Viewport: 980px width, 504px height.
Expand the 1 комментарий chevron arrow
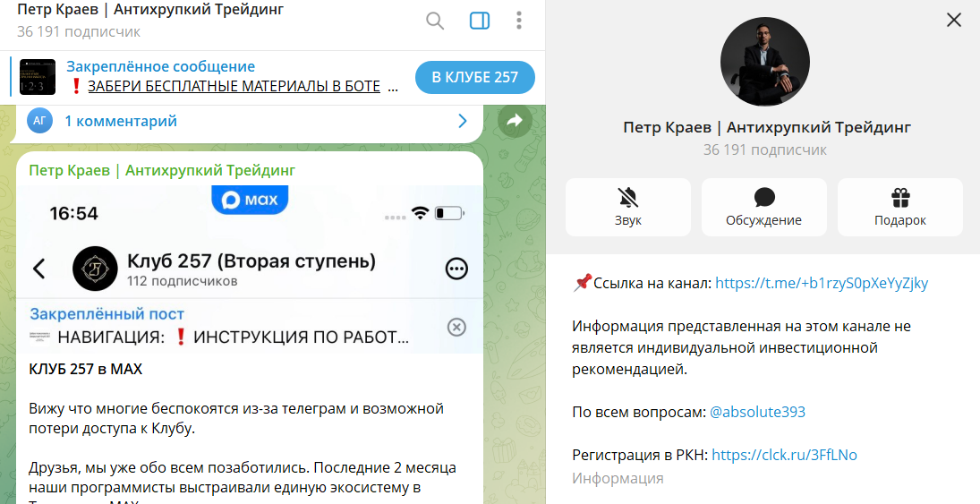click(463, 121)
